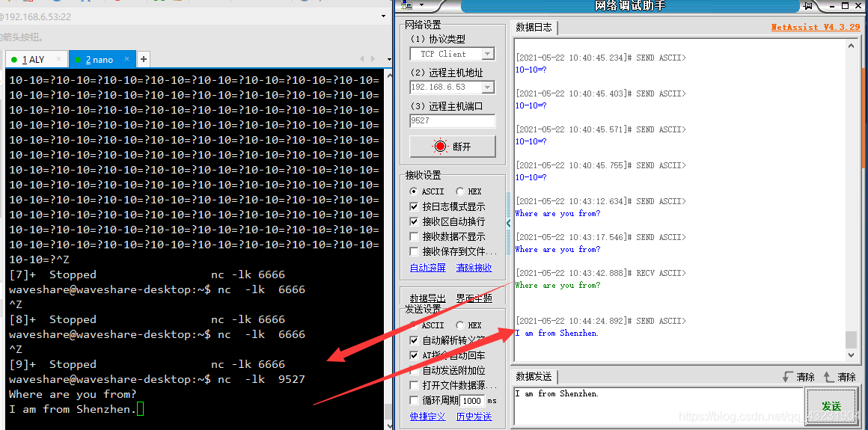Enable 接收数据不显示 checkbox
The height and width of the screenshot is (430, 868).
(x=414, y=236)
